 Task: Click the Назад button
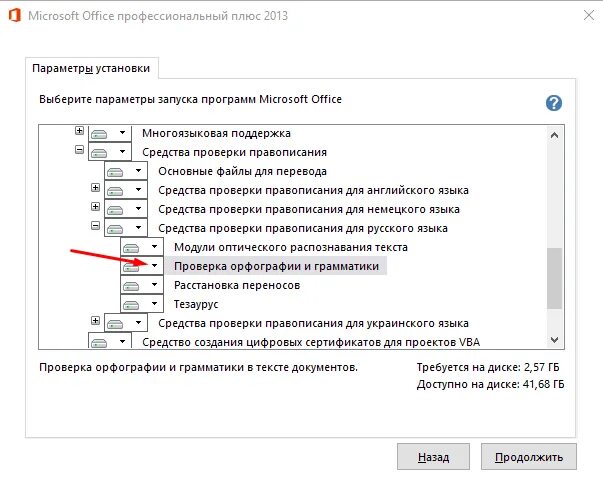tap(433, 457)
